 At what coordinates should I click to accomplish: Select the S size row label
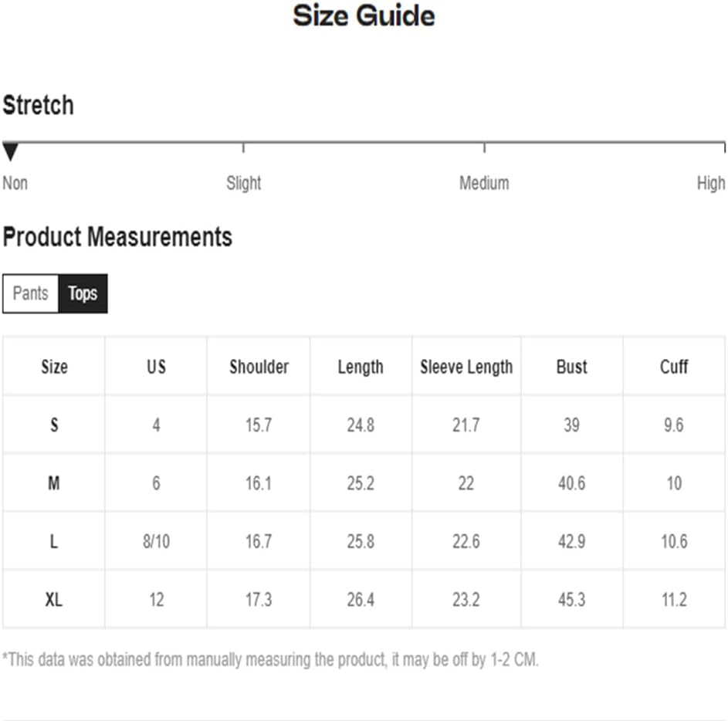click(x=54, y=425)
